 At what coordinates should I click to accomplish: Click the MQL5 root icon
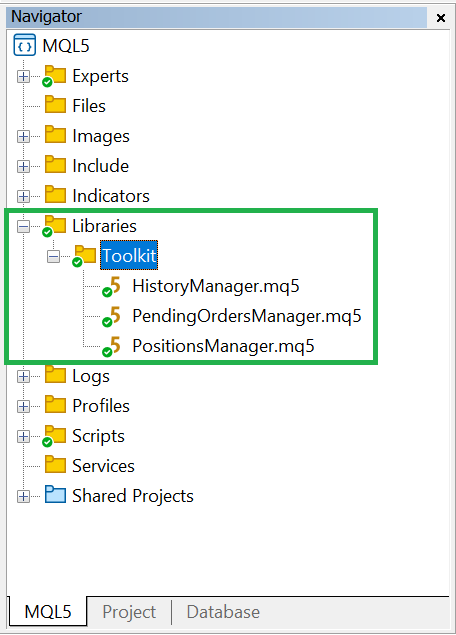24,45
